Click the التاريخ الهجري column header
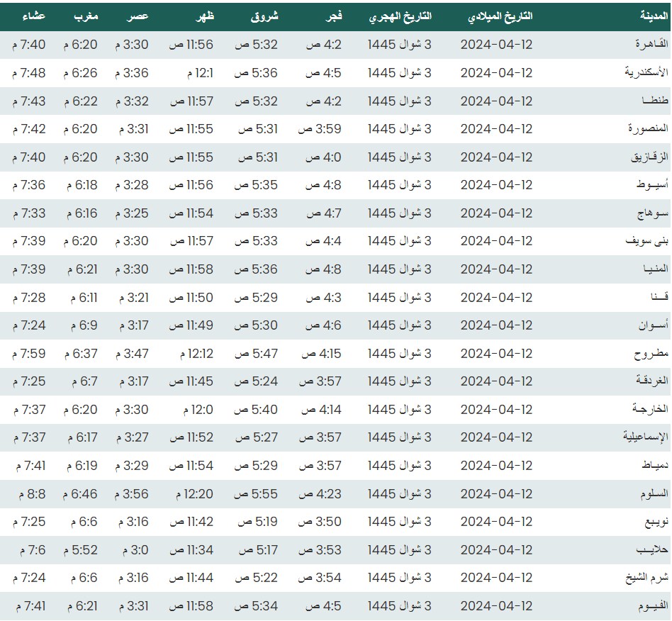 [400, 16]
